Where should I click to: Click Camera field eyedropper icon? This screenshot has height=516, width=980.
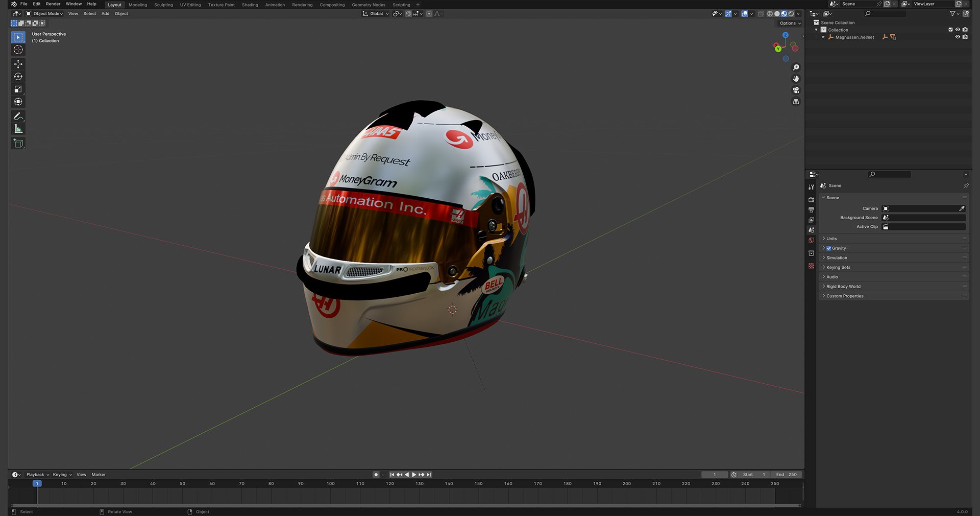click(x=962, y=208)
